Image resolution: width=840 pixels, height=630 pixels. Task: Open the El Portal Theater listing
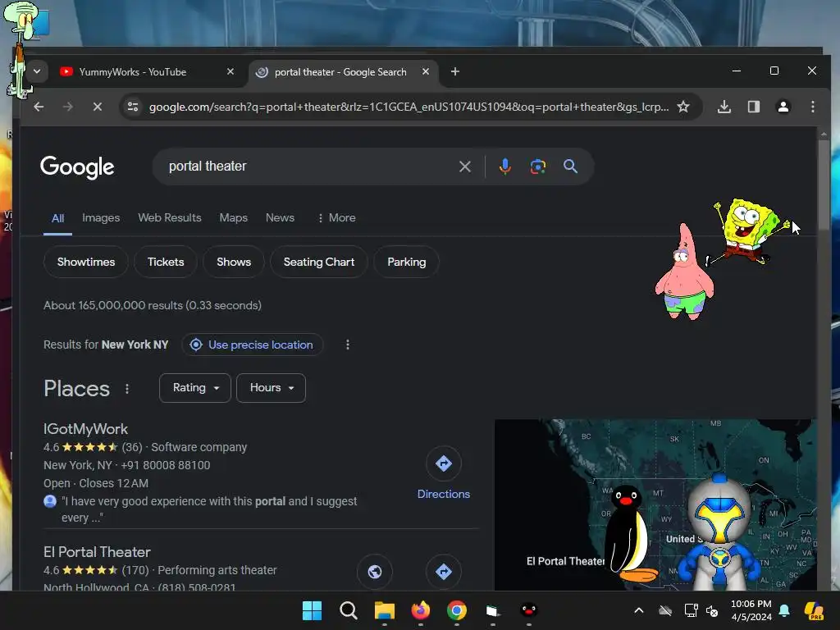pyautogui.click(x=97, y=552)
